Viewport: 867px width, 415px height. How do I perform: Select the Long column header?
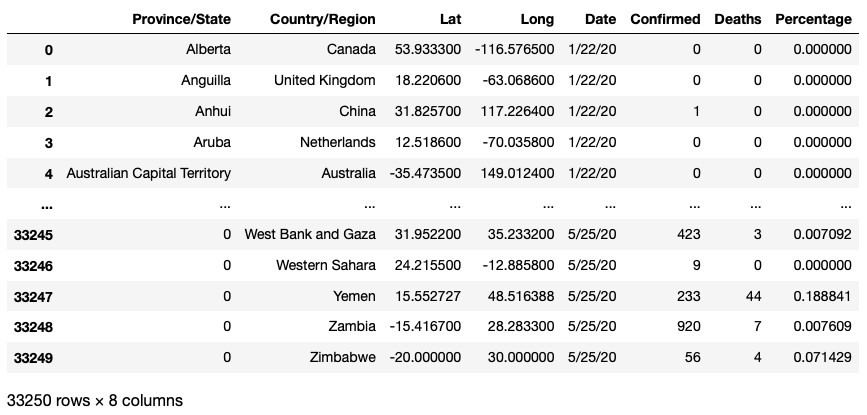(x=537, y=19)
